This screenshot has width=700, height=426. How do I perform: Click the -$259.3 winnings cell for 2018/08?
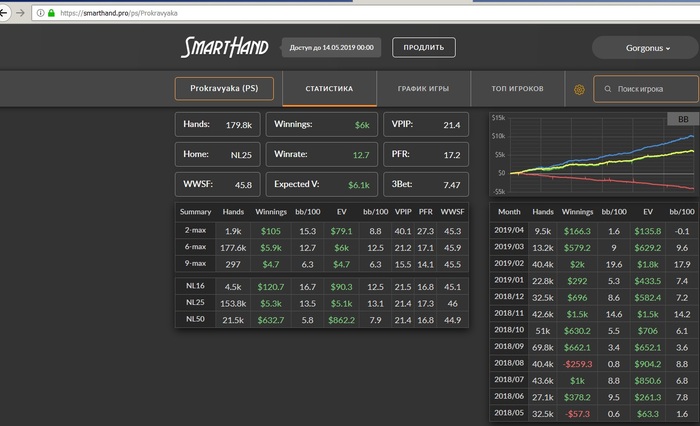click(x=577, y=364)
